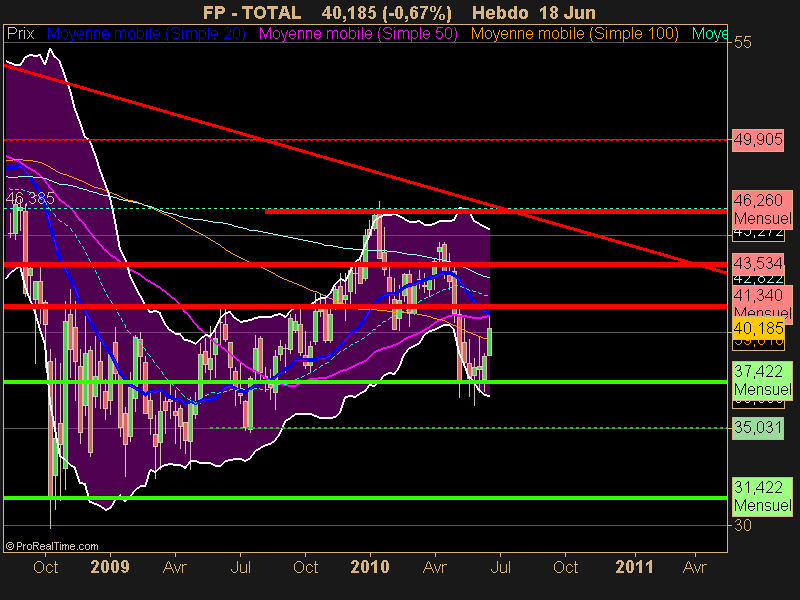This screenshot has height=600, width=800.
Task: Click the current price tag 40,185
Action: click(758, 328)
